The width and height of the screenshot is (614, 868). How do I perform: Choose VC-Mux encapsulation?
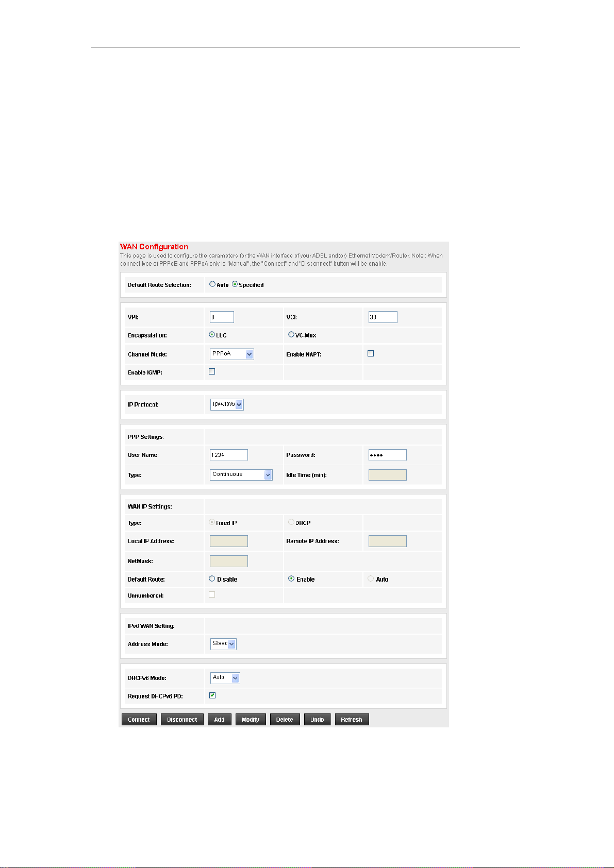click(291, 335)
